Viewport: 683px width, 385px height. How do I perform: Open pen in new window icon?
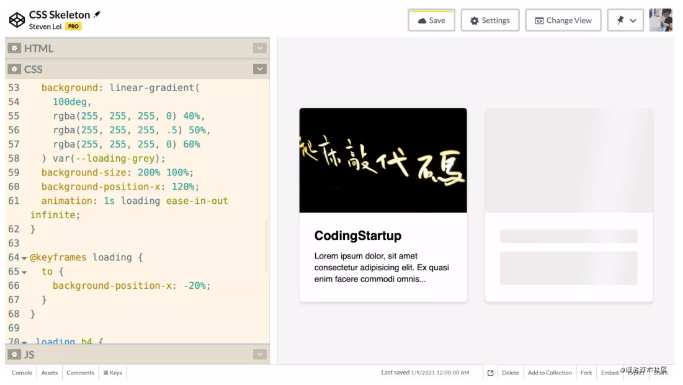click(x=490, y=373)
